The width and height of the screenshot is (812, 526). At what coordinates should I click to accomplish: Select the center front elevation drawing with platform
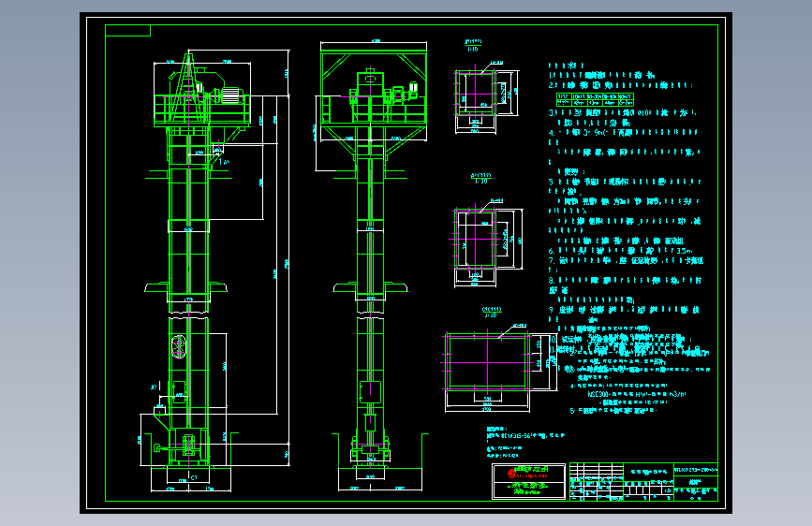(371, 265)
